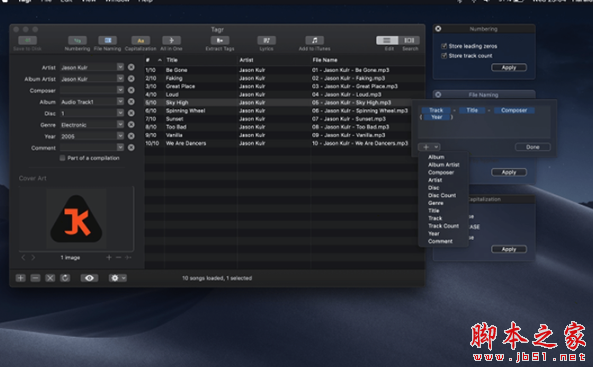Show previous cover art image
Viewport: 593px width, 367px height.
pyautogui.click(x=23, y=257)
